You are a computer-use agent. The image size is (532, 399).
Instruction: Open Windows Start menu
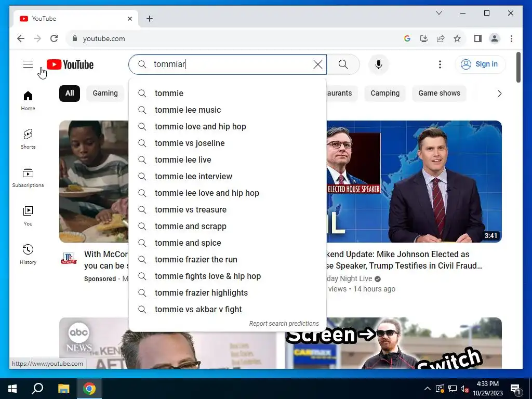pyautogui.click(x=12, y=389)
